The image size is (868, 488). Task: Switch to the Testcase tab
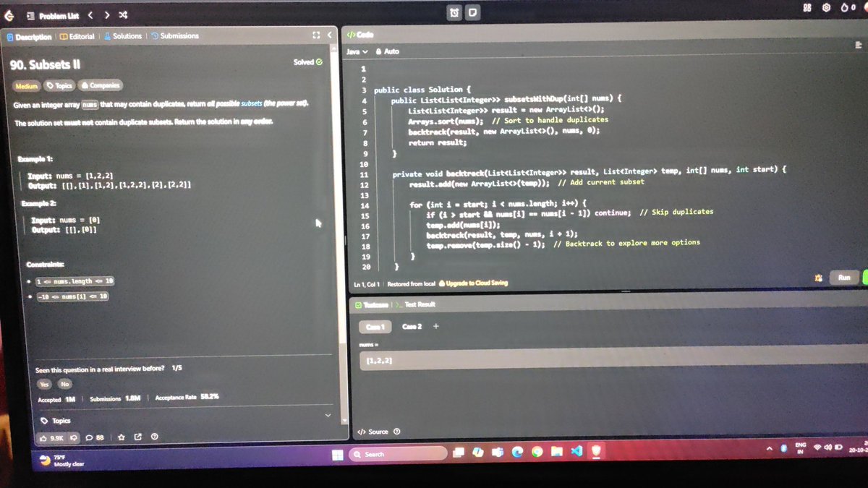click(370, 305)
